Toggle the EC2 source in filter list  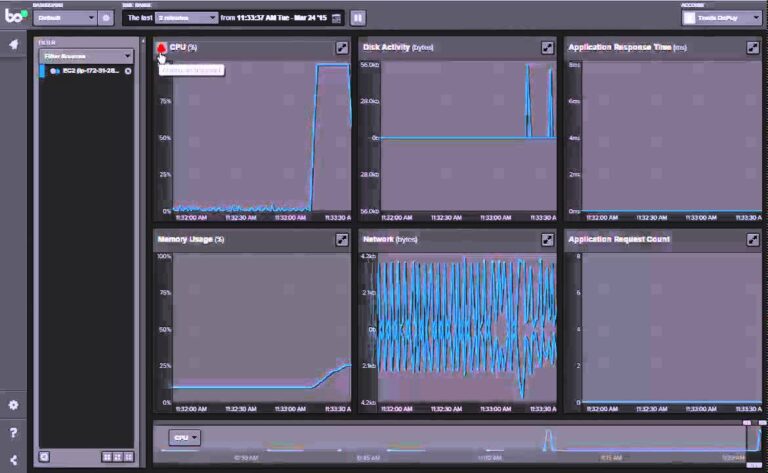click(x=128, y=72)
